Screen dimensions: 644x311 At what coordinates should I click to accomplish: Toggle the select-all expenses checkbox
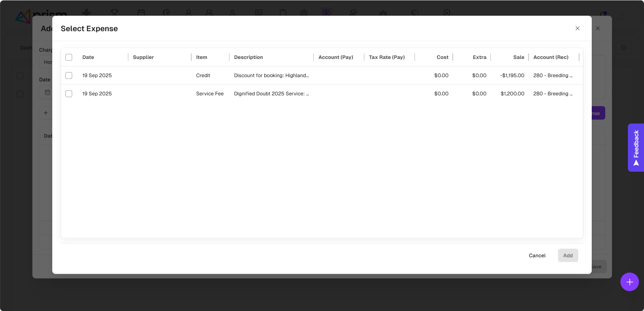(x=69, y=57)
